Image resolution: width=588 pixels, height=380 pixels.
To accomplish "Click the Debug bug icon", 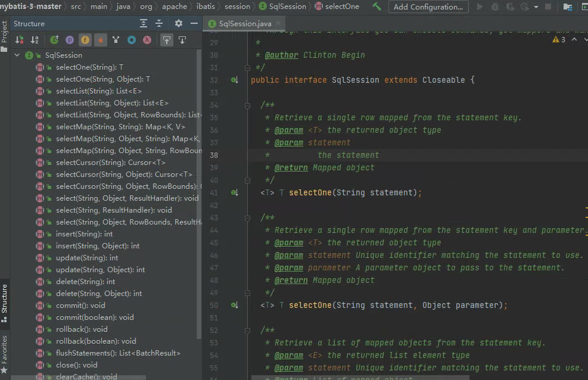I will coord(495,7).
